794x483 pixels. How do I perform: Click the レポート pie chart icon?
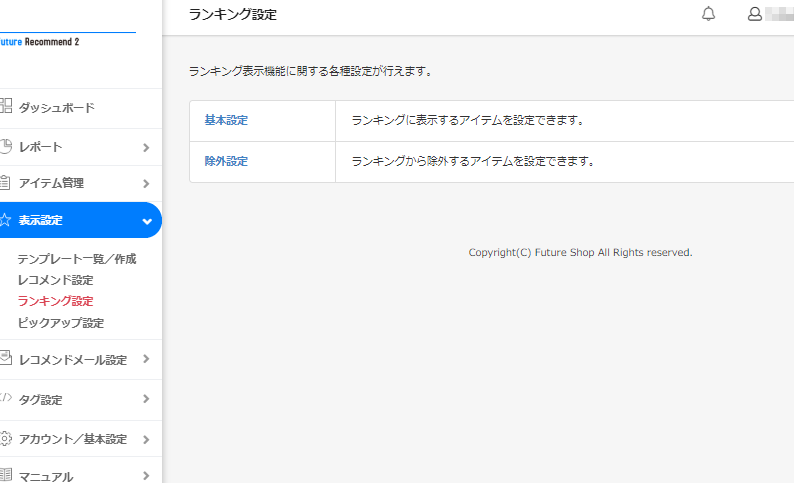pyautogui.click(x=6, y=146)
